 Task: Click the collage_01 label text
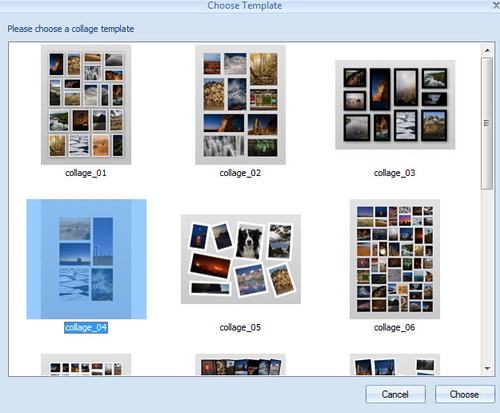(86, 173)
